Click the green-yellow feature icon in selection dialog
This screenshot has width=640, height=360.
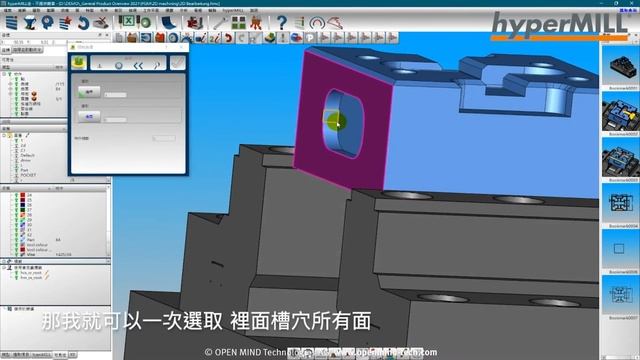79,63
